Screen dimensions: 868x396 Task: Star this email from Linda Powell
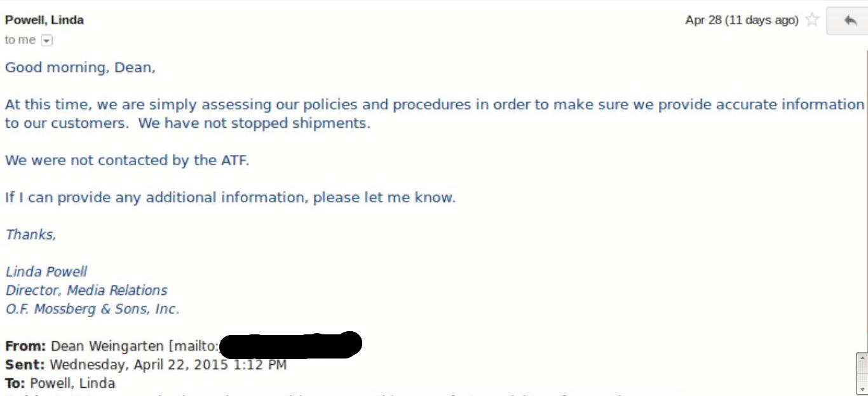click(x=811, y=20)
